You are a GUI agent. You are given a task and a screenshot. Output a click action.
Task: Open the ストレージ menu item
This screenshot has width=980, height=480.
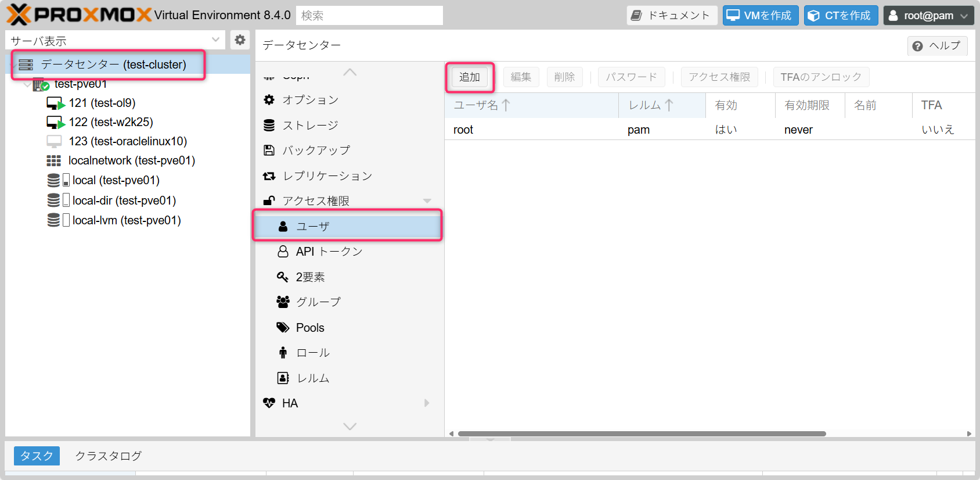tap(349, 125)
